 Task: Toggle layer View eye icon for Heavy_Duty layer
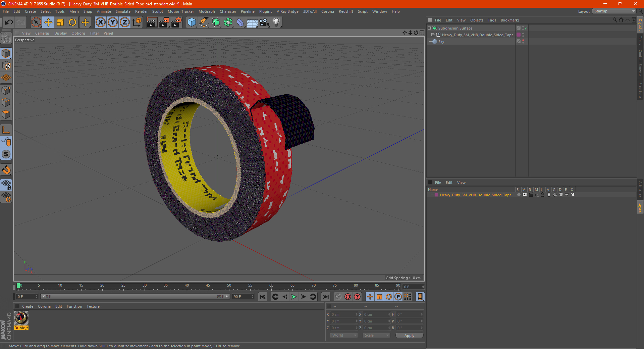(x=525, y=195)
